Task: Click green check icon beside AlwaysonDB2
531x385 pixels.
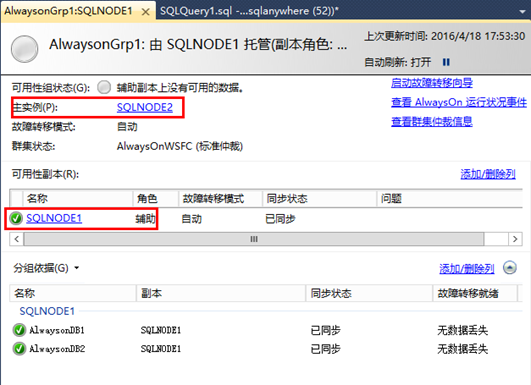Action: coord(19,348)
